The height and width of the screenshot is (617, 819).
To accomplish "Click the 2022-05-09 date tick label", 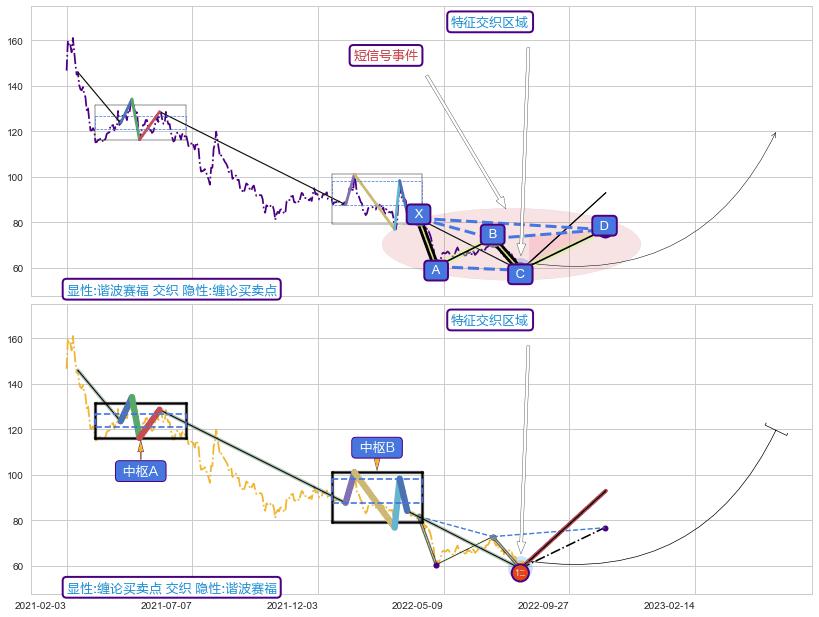I will (417, 606).
